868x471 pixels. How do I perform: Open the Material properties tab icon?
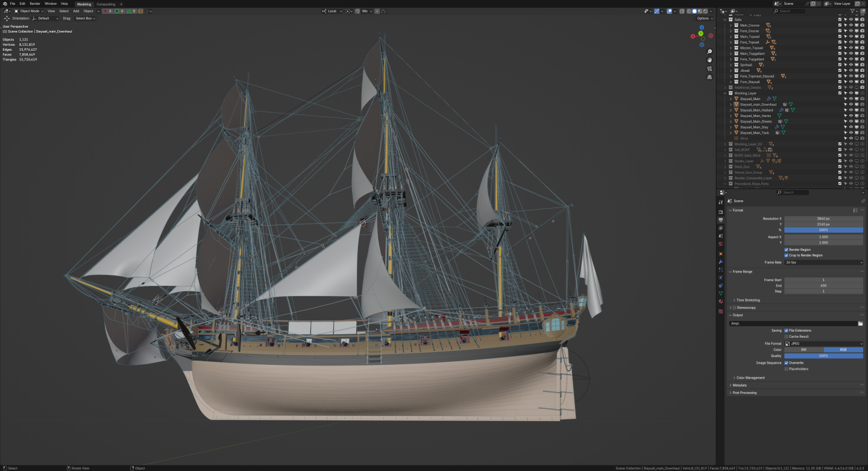pyautogui.click(x=720, y=302)
